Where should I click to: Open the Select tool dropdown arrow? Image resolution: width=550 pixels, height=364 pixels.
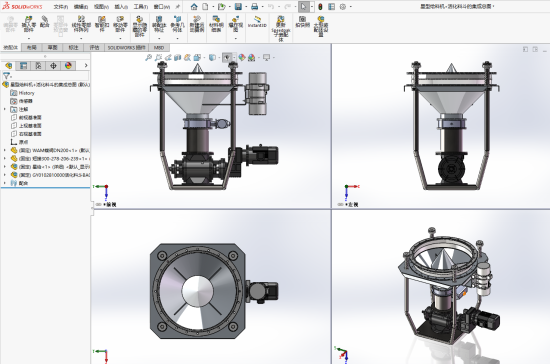(x=311, y=7)
